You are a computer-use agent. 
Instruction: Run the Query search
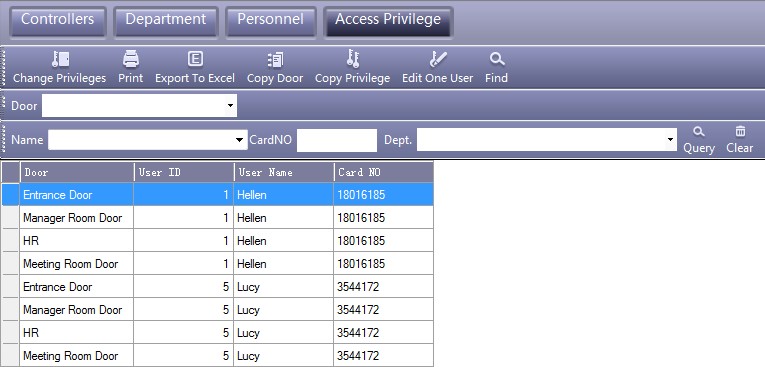(699, 140)
